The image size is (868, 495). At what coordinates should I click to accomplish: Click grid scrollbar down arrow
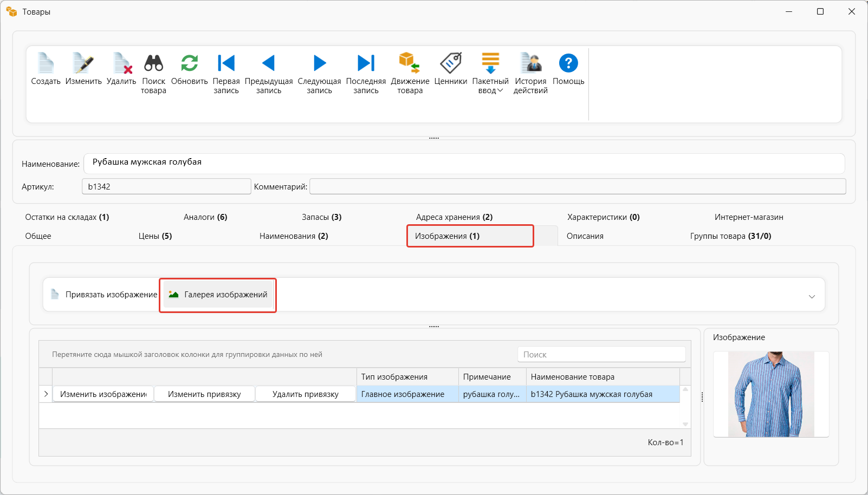pyautogui.click(x=685, y=424)
